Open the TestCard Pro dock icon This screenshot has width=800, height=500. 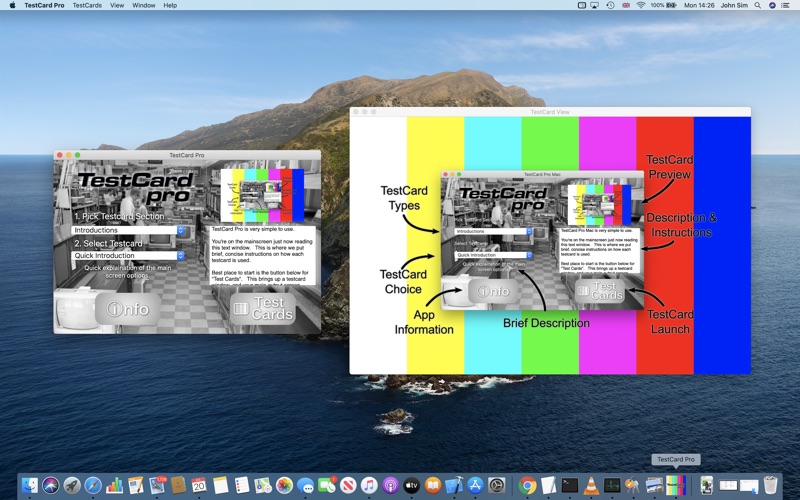[x=676, y=485]
